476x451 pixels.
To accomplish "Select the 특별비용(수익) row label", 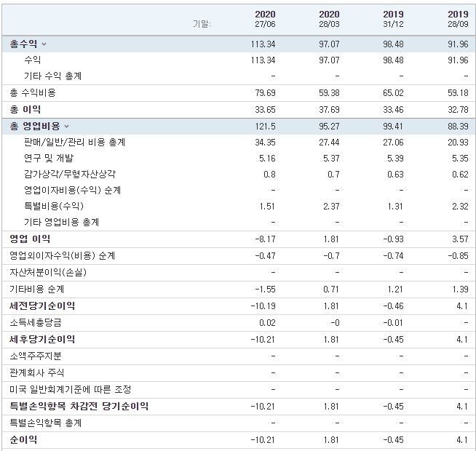I will click(54, 207).
